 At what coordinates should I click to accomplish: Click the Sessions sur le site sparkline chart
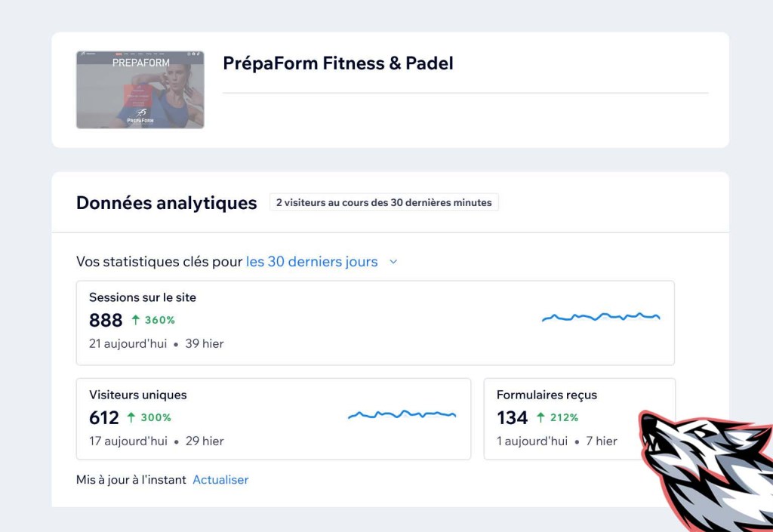[600, 318]
